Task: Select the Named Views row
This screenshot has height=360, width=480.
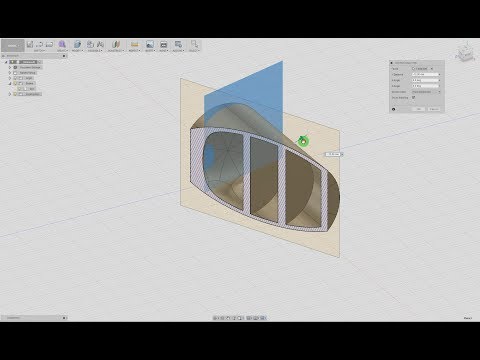Action: pyautogui.click(x=24, y=73)
